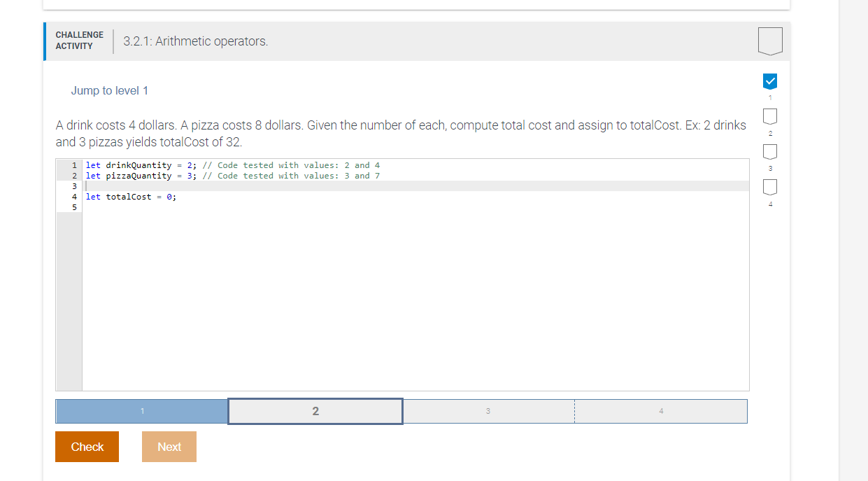Click the 3.2.1 Arithmetic operators title

pyautogui.click(x=194, y=41)
